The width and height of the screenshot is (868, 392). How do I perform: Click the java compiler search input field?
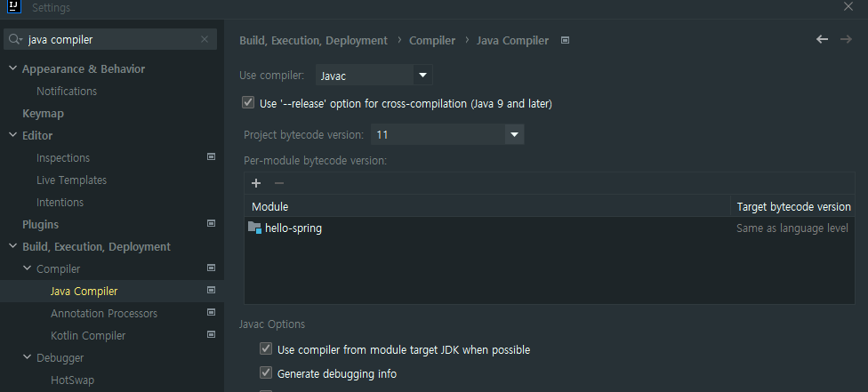pyautogui.click(x=110, y=39)
